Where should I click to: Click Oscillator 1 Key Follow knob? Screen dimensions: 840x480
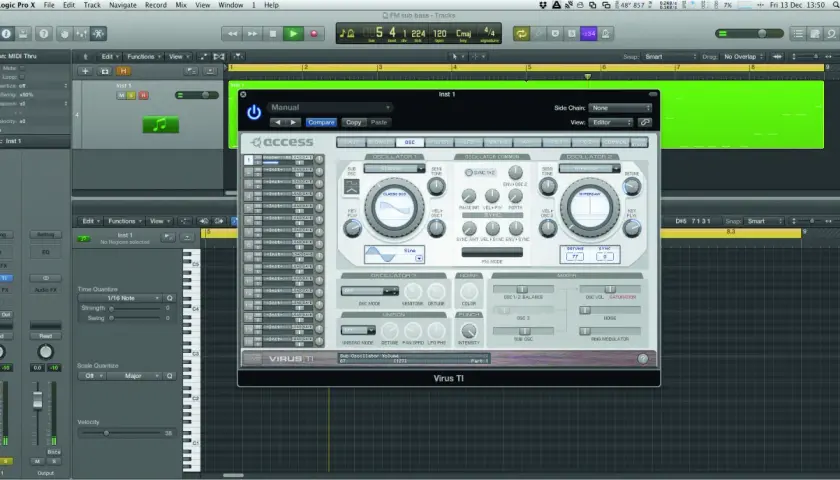pyautogui.click(x=352, y=229)
